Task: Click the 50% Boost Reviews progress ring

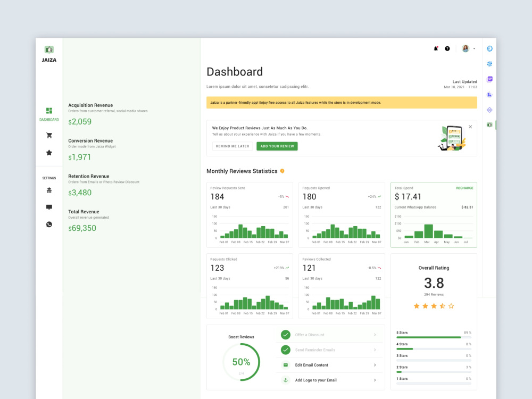Action: tap(241, 362)
